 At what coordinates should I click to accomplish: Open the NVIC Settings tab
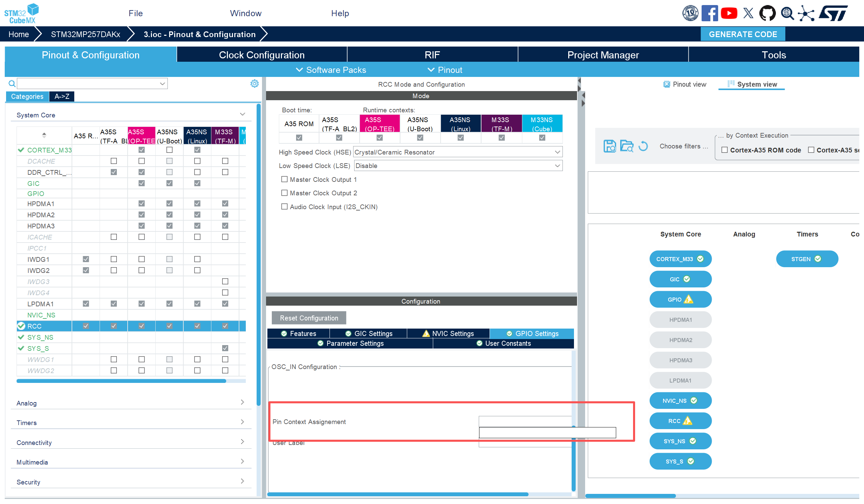[x=448, y=333]
